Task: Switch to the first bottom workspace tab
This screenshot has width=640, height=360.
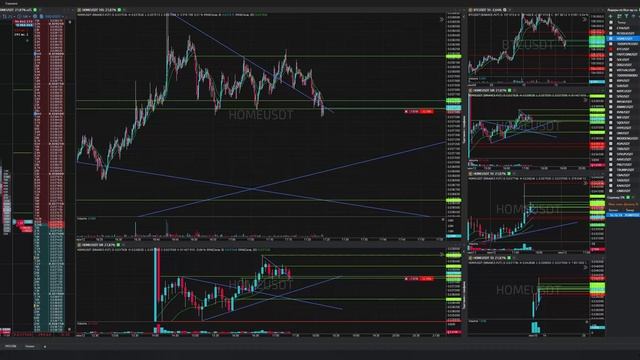Action: [11, 347]
